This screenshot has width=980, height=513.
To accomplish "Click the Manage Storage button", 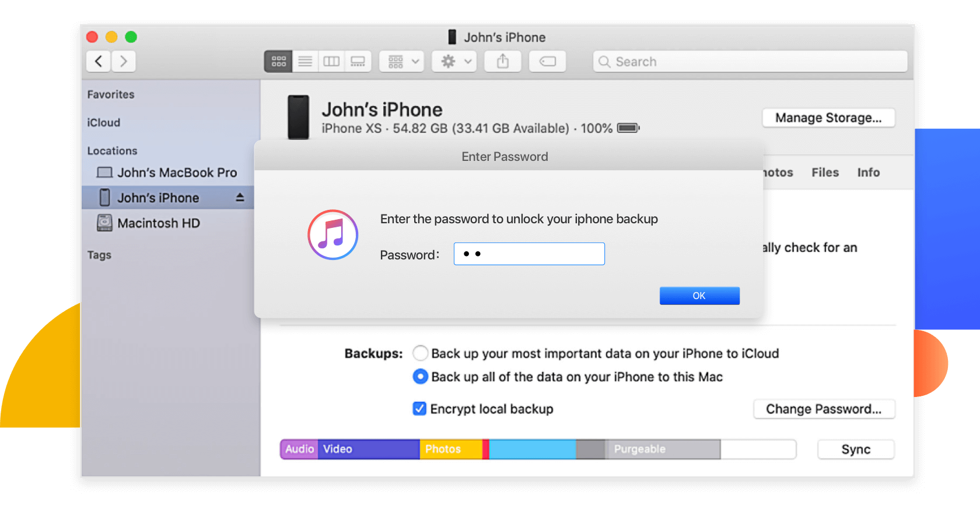I will pos(828,118).
